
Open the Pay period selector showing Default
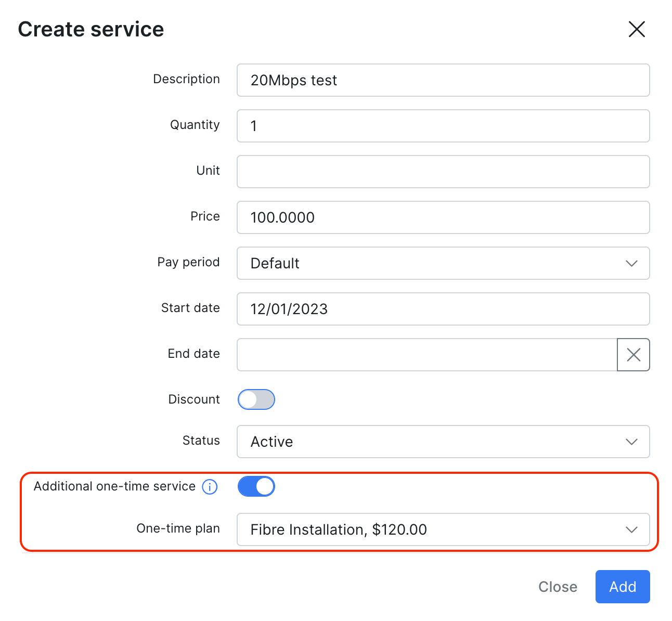click(443, 263)
